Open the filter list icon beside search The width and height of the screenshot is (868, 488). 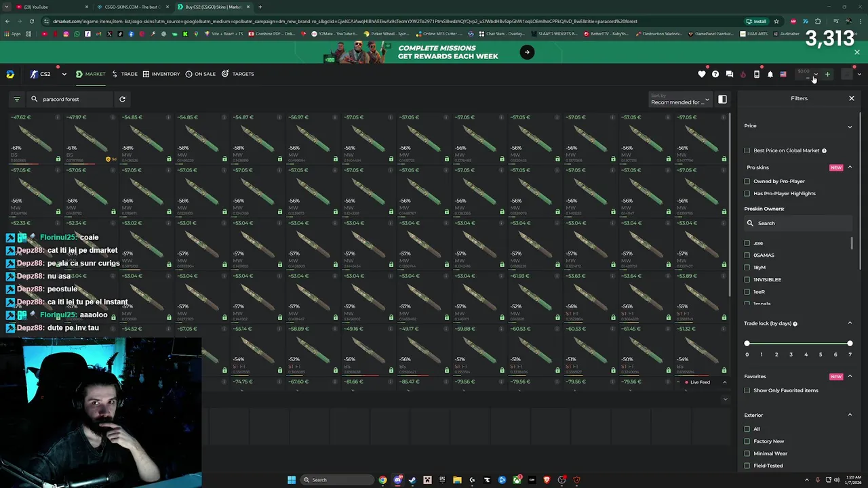(x=17, y=99)
